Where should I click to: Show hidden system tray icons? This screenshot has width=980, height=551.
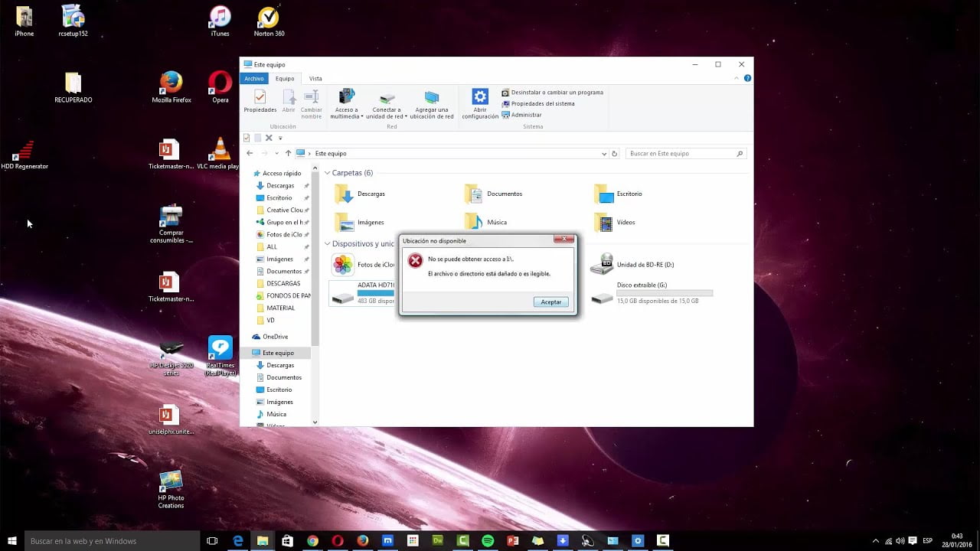876,541
